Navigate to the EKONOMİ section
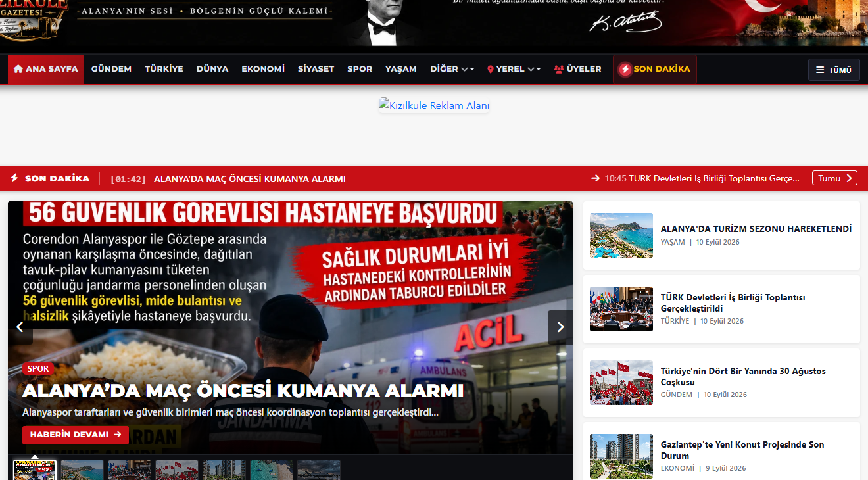Image resolution: width=868 pixels, height=480 pixels. tap(263, 69)
